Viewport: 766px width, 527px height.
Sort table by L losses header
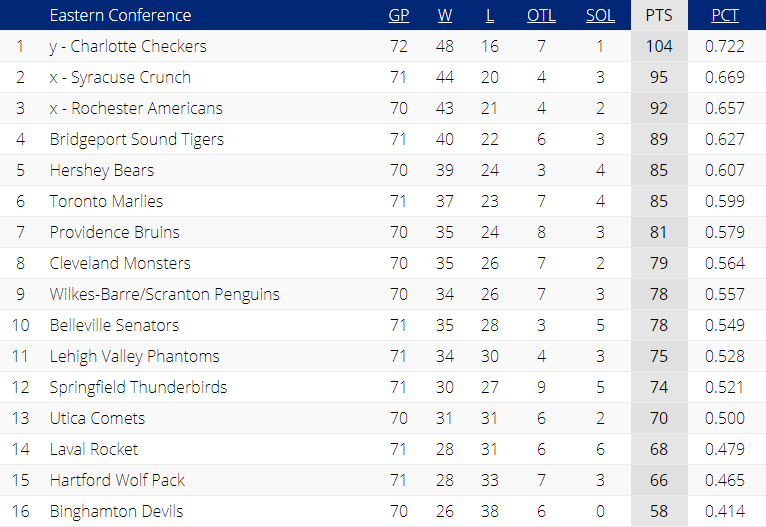click(x=489, y=16)
